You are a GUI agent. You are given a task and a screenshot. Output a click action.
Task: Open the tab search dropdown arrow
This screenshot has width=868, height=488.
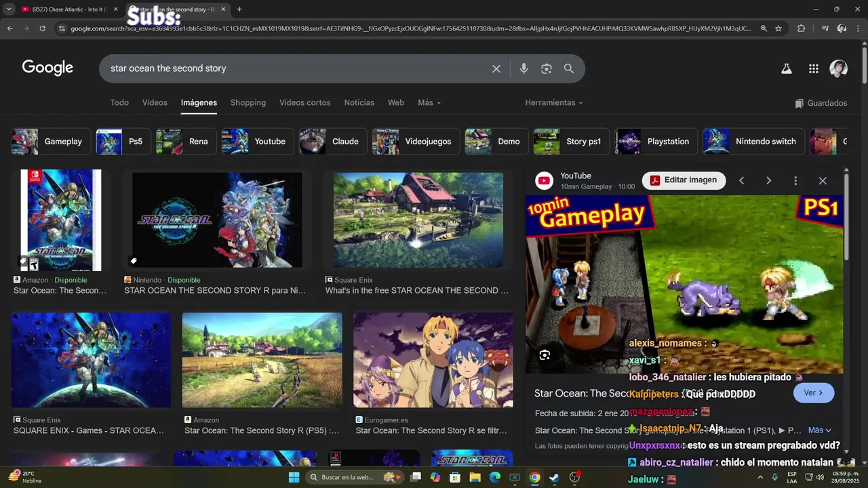point(9,9)
